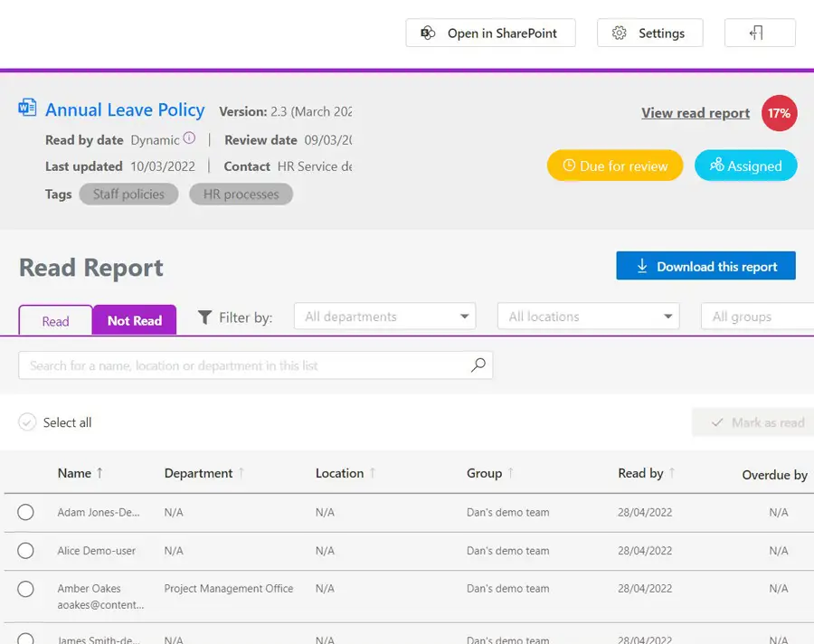
Task: Open the Settings button
Action: [x=650, y=33]
